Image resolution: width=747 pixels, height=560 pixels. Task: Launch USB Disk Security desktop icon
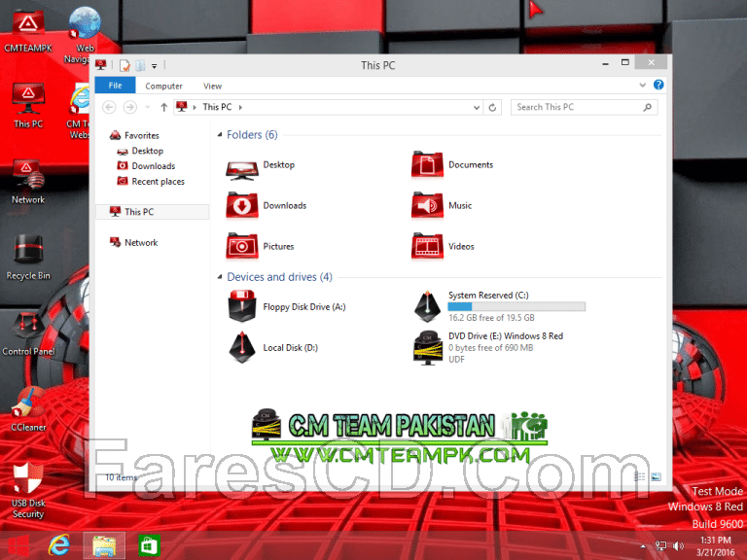point(28,490)
